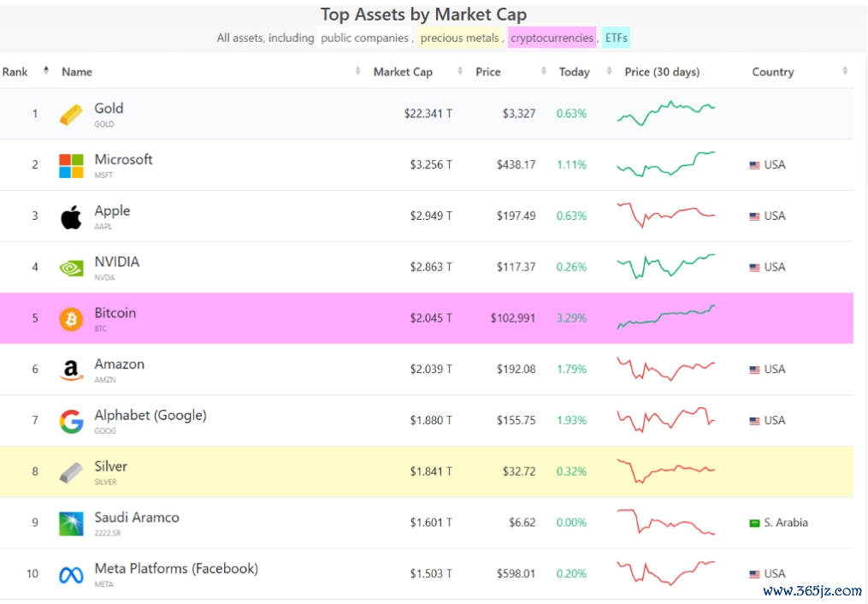Image resolution: width=868 pixels, height=604 pixels.
Task: View Amazon 30-day price chart
Action: coord(666,369)
